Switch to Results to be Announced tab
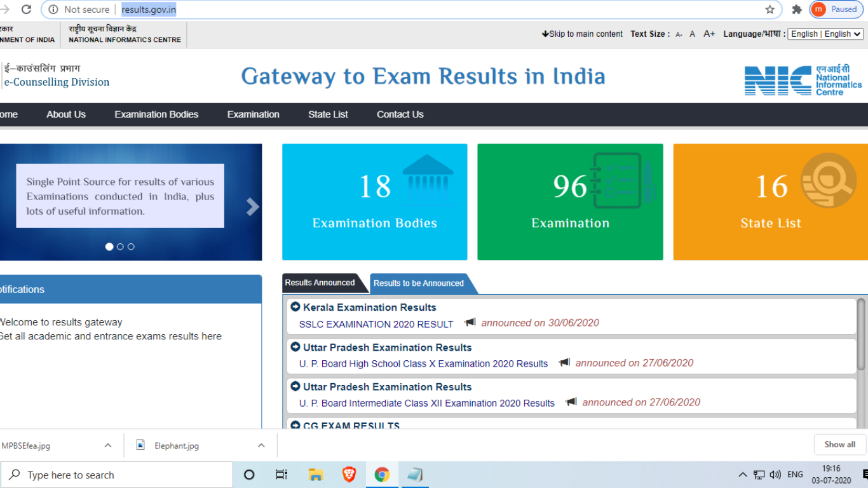The image size is (868, 488). click(x=419, y=283)
